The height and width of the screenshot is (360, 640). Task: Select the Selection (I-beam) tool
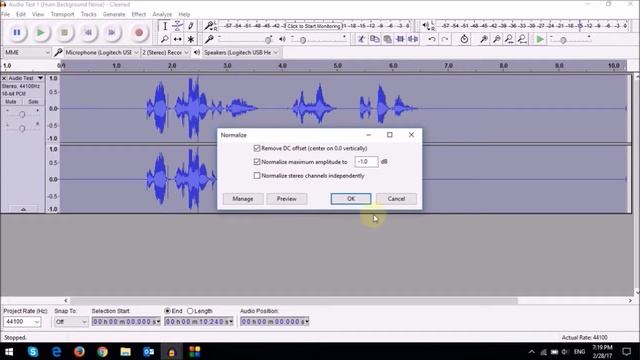[165, 26]
